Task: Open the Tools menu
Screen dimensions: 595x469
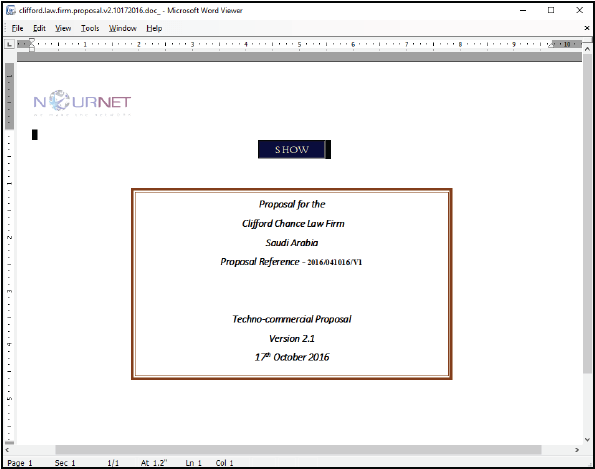Action: tap(90, 28)
